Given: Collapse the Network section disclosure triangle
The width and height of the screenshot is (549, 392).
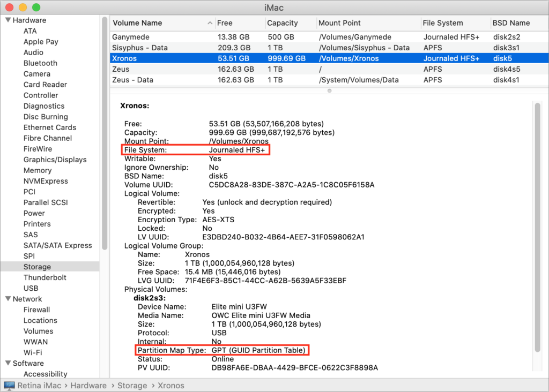Looking at the screenshot, I should tap(8, 299).
